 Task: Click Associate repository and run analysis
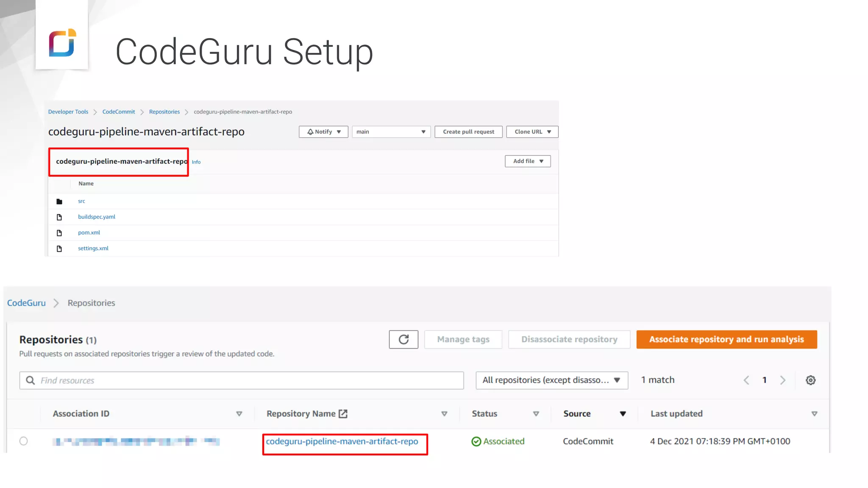(x=726, y=339)
